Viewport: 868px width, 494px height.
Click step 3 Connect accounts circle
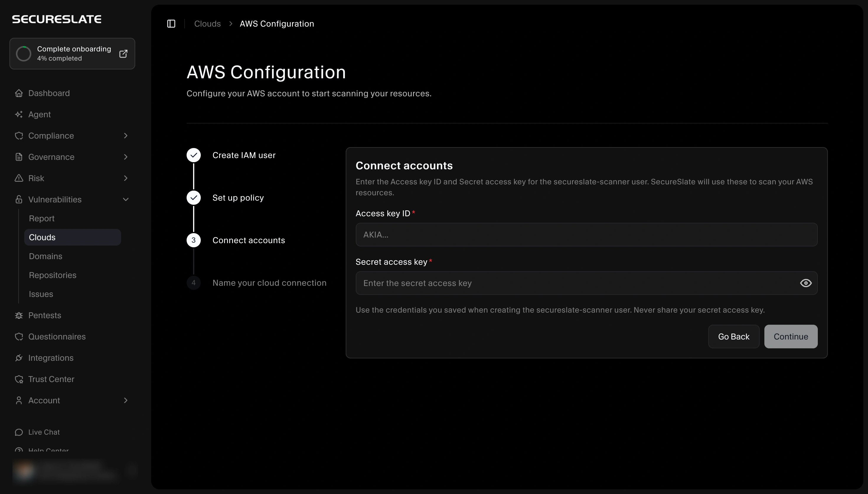tap(194, 240)
